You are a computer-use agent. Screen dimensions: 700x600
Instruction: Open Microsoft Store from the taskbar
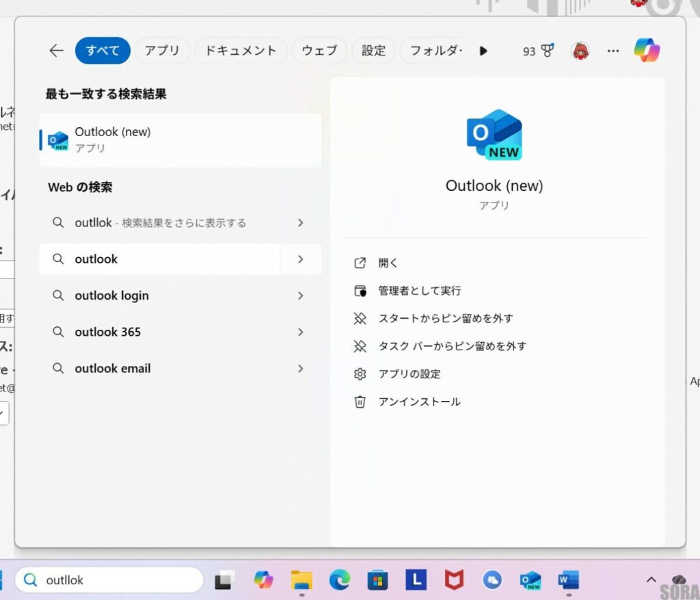[x=378, y=579]
